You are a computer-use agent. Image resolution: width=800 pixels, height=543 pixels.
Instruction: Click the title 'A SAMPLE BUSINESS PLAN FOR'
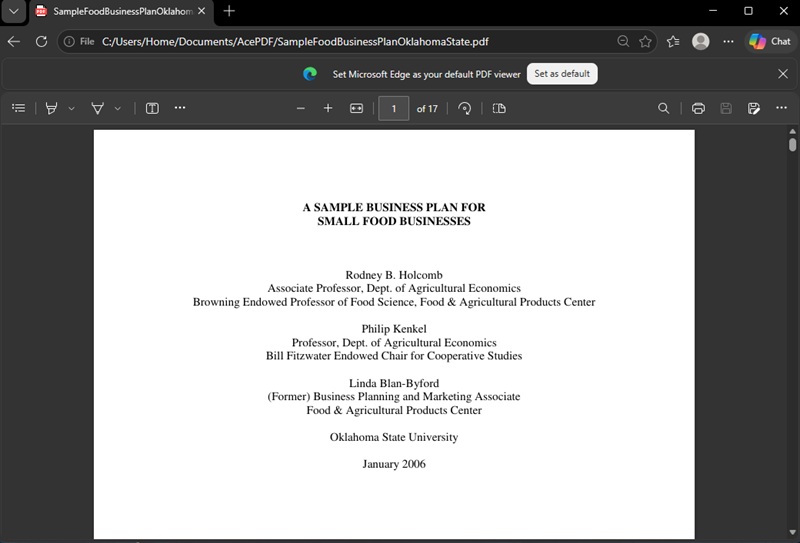[x=394, y=207]
